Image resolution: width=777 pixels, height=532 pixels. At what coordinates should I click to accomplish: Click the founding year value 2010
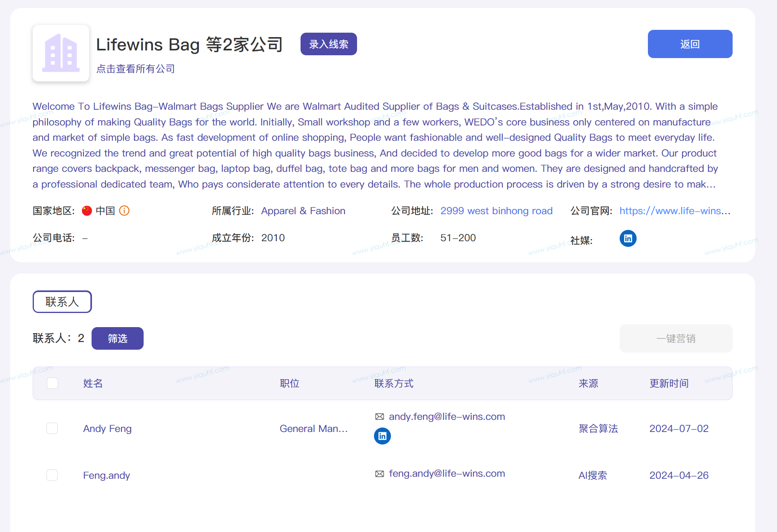273,238
